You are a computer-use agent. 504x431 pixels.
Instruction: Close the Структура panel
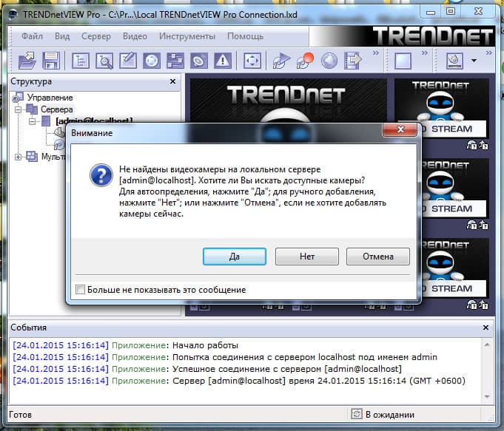point(172,81)
